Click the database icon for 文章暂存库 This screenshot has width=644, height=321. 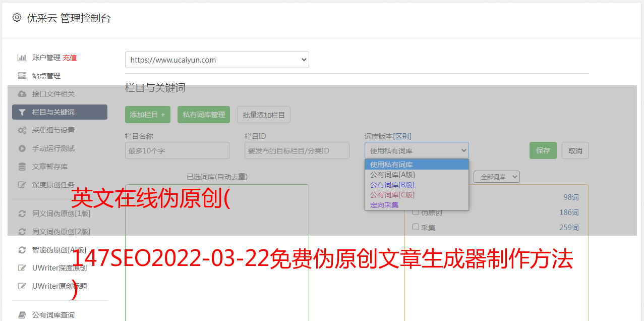[x=22, y=167]
